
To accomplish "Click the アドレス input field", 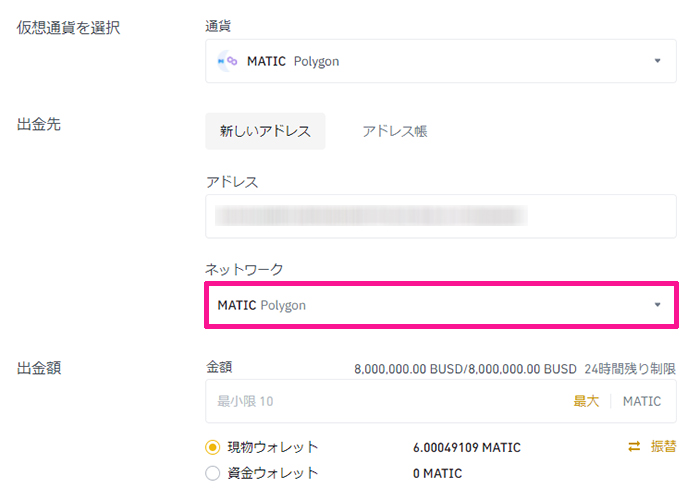I will 441,216.
